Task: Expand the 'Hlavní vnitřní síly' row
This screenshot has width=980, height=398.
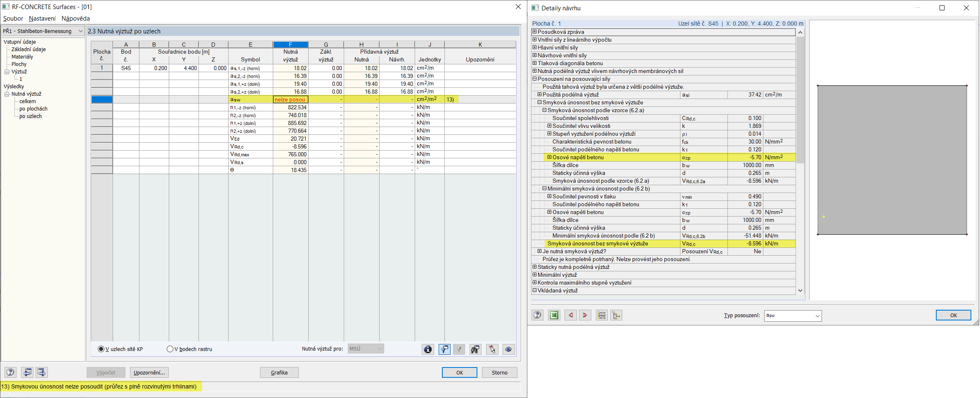Action: [x=534, y=47]
